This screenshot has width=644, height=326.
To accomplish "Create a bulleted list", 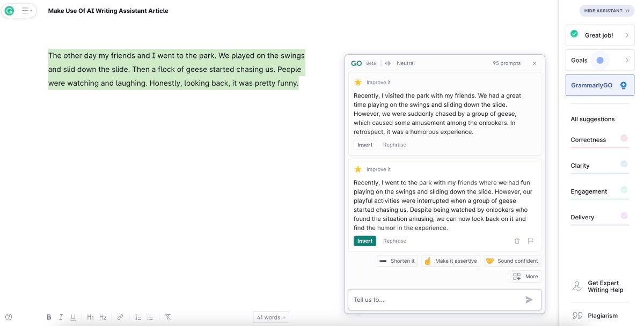I will pyautogui.click(x=150, y=317).
